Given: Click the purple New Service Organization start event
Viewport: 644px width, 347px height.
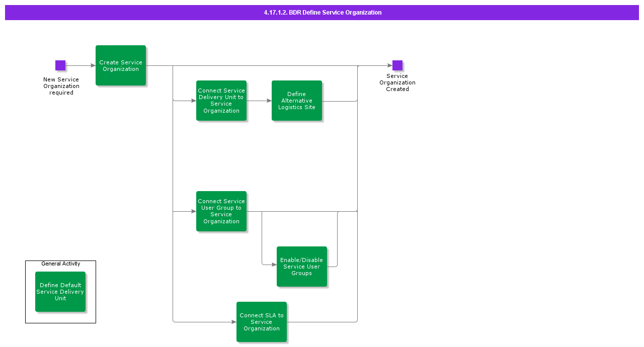Looking at the screenshot, I should pos(60,65).
